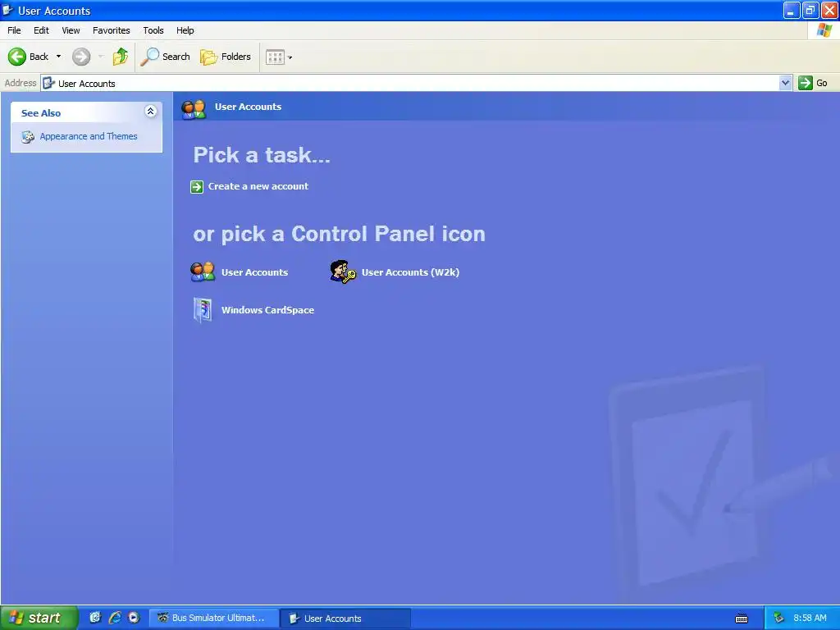Viewport: 840px width, 630px height.
Task: Launch Internet Explorer from Quick Launch
Action: 115,618
